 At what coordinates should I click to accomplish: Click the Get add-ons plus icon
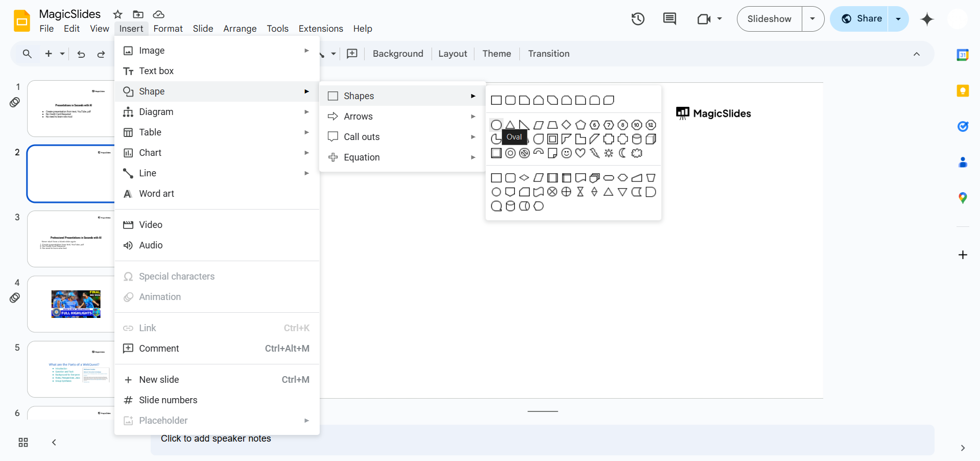(x=963, y=255)
